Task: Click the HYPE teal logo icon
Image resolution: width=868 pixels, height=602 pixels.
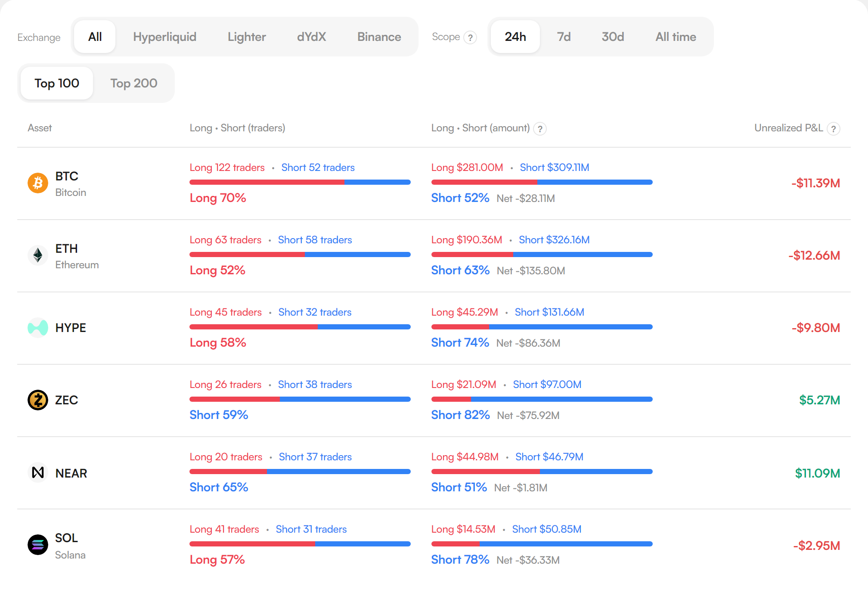Action: click(x=38, y=328)
